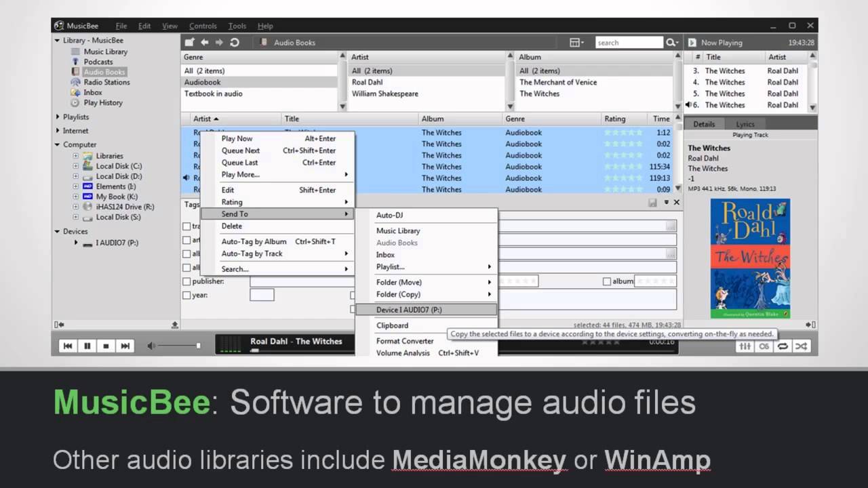Expand the Internet section
The width and height of the screenshot is (868, 488).
pos(58,131)
